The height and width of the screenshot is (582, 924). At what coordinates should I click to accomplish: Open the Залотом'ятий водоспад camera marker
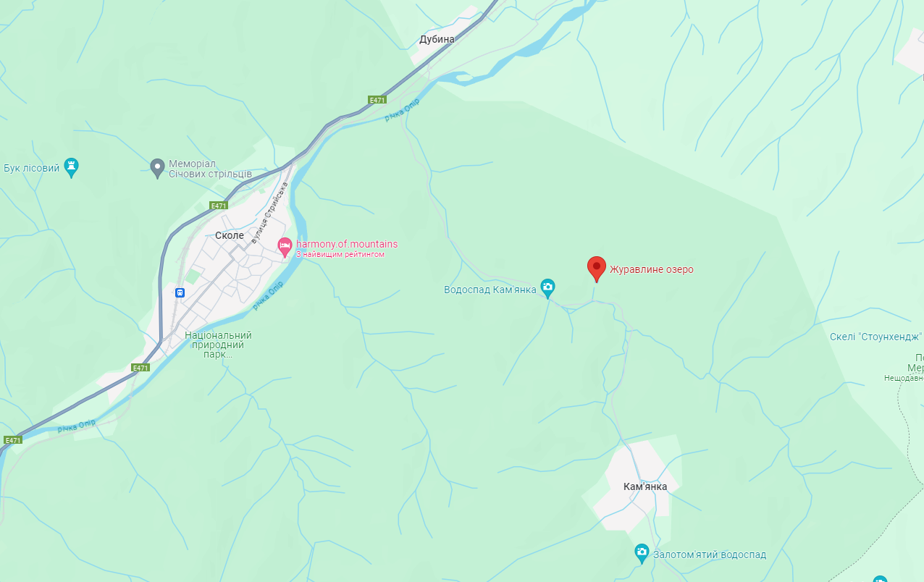pyautogui.click(x=642, y=554)
